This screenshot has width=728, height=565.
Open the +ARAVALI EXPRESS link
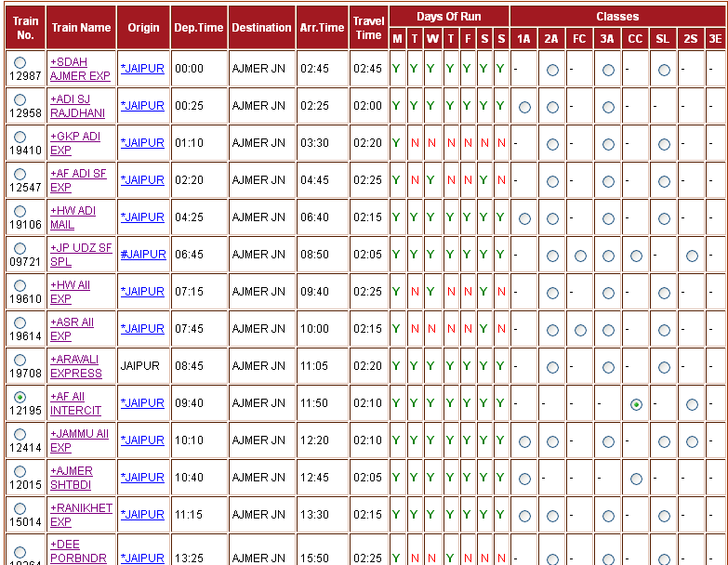(x=76, y=366)
